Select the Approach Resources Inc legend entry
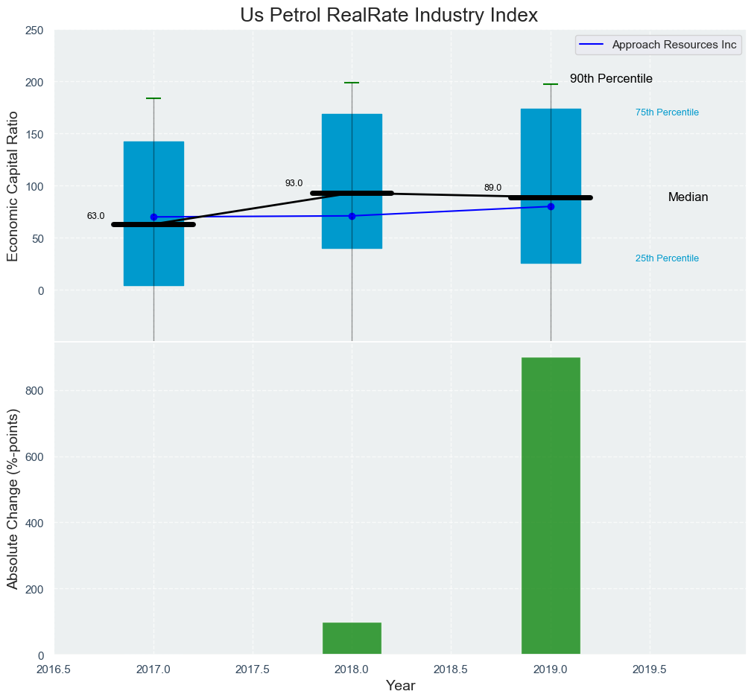 [x=674, y=45]
